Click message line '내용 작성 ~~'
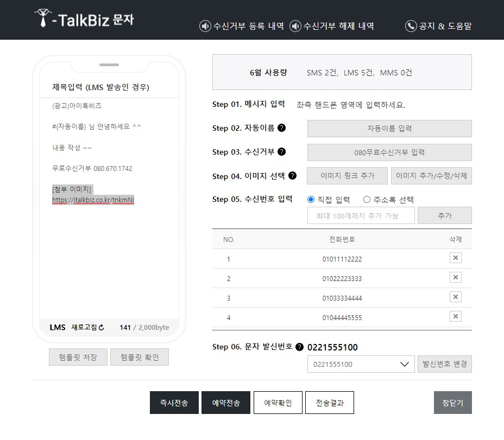The width and height of the screenshot is (504, 440). (72, 148)
